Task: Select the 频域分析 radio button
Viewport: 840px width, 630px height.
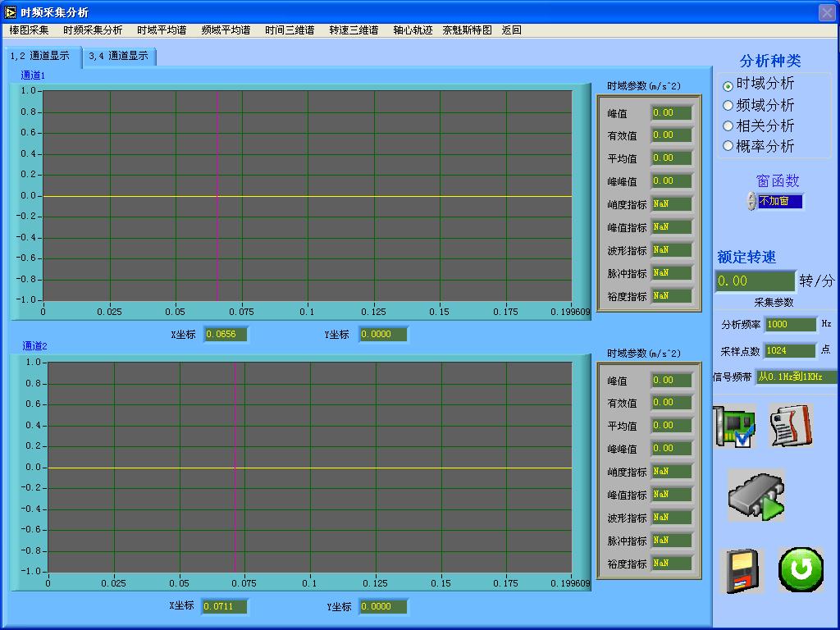Action: tap(728, 106)
